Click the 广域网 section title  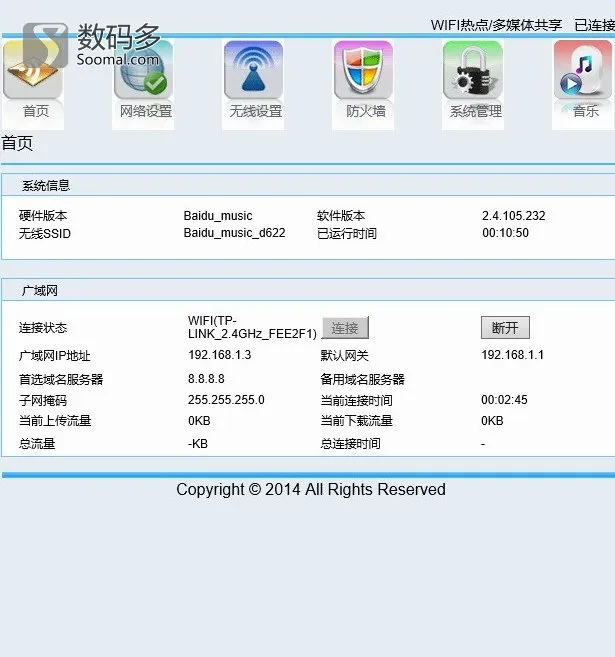pyautogui.click(x=40, y=291)
